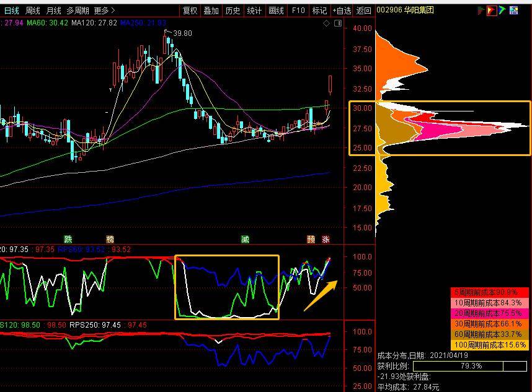The width and height of the screenshot is (532, 392).
Task: Click the small diamond icon above the chart
Action: tap(327, 23)
